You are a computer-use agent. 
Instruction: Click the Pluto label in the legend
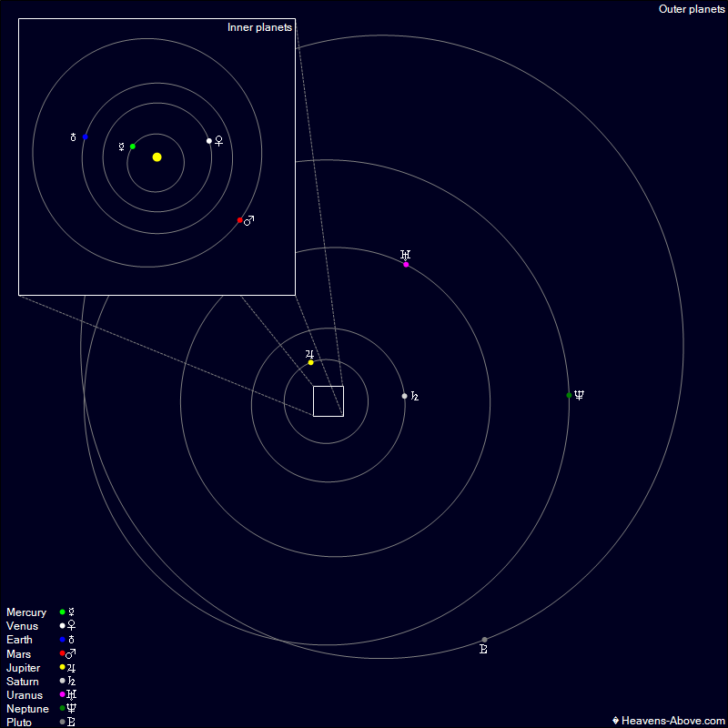coord(19,722)
